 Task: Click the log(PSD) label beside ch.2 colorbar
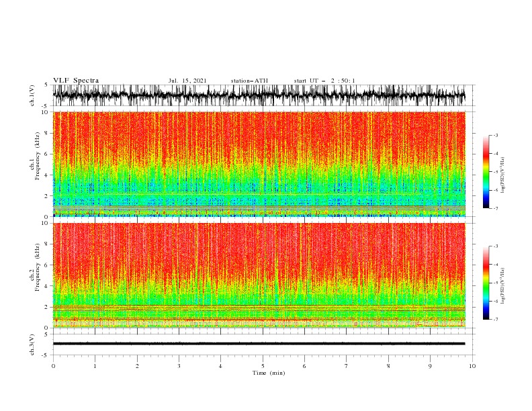pyautogui.click(x=502, y=286)
